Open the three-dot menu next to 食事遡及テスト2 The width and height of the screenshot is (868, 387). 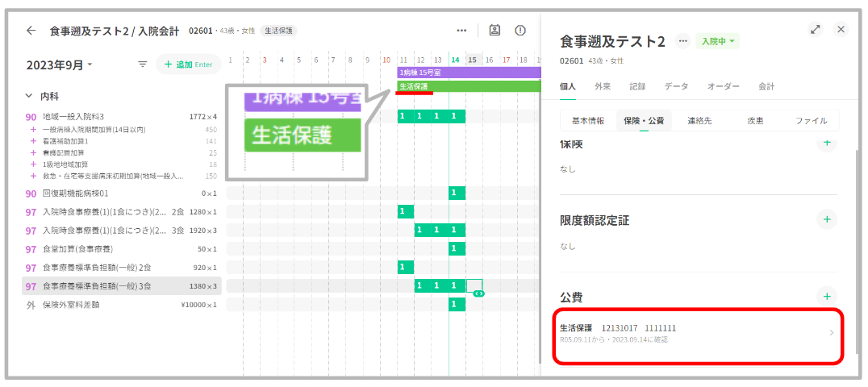point(682,41)
